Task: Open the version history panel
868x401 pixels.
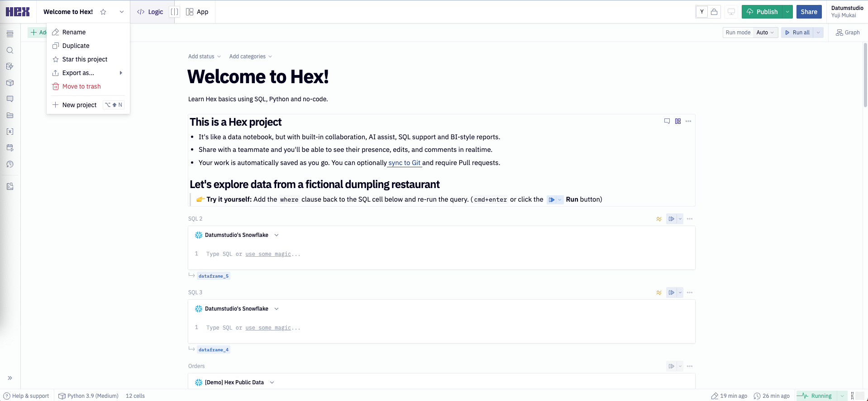Action: click(x=10, y=164)
